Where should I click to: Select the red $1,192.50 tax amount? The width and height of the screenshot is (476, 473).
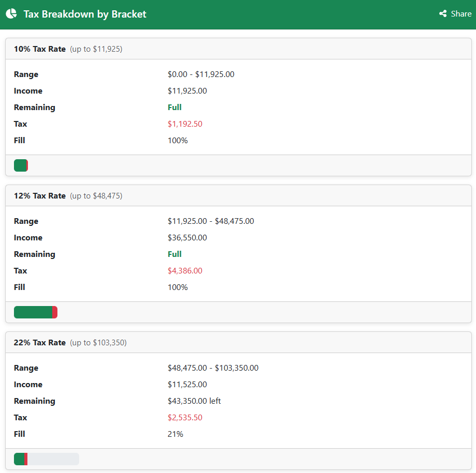[x=185, y=124]
